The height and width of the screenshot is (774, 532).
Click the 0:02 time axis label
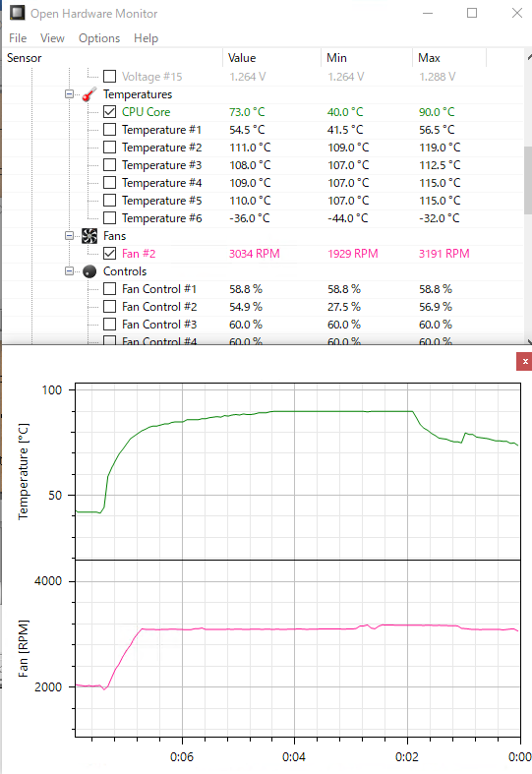pyautogui.click(x=407, y=756)
